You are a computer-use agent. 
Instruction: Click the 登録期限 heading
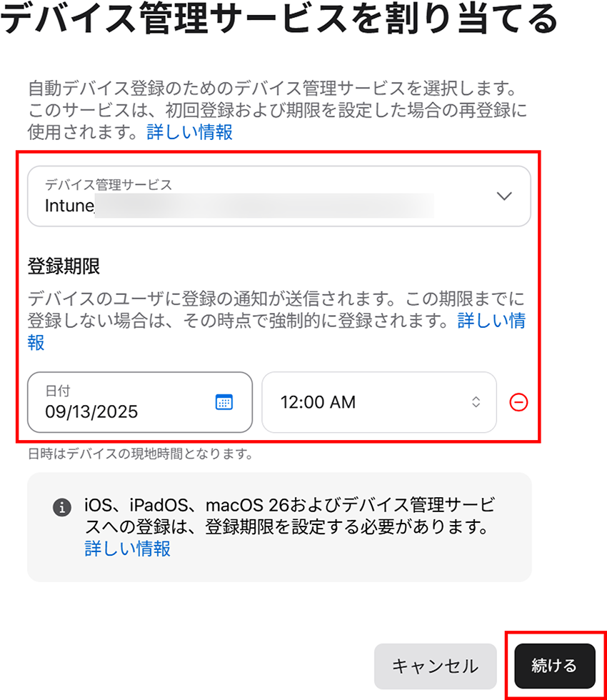coord(64,266)
